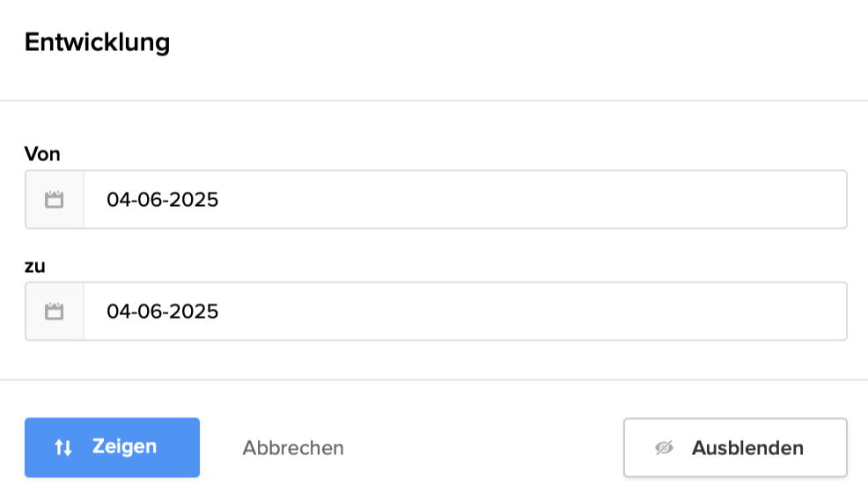The width and height of the screenshot is (868, 500).
Task: Click the Abbrechen link
Action: tap(293, 448)
